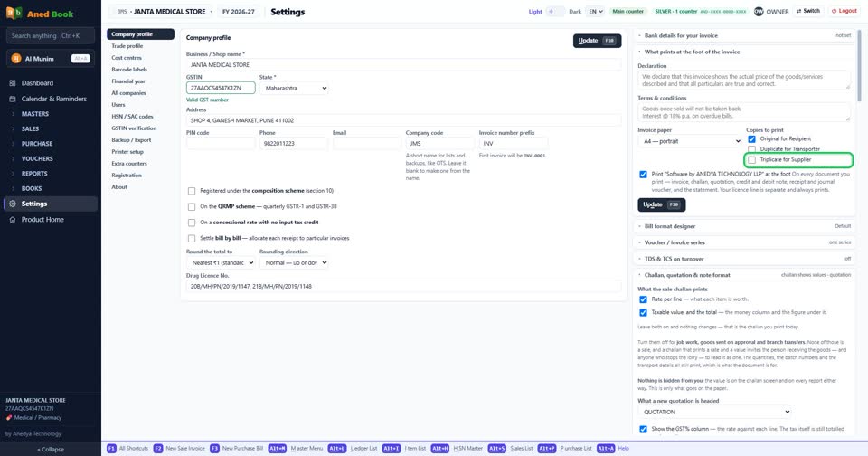Collapse the sidebar
The image size is (868, 456).
(x=51, y=450)
